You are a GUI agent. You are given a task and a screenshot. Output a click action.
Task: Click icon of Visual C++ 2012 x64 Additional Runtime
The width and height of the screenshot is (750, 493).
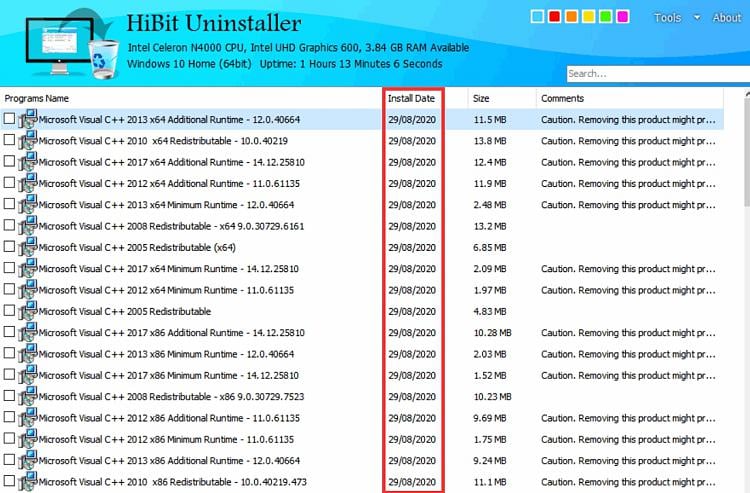pyautogui.click(x=28, y=183)
